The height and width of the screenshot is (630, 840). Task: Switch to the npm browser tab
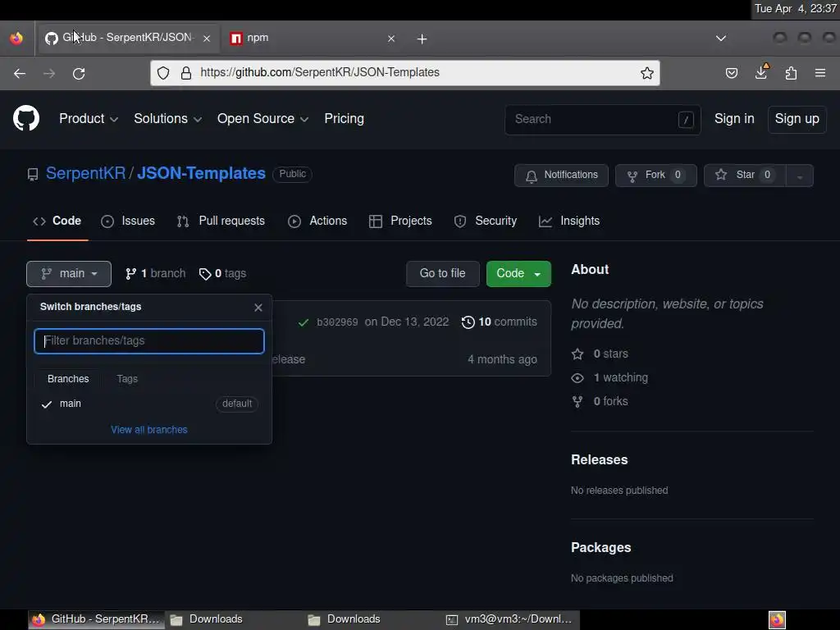tap(311, 39)
